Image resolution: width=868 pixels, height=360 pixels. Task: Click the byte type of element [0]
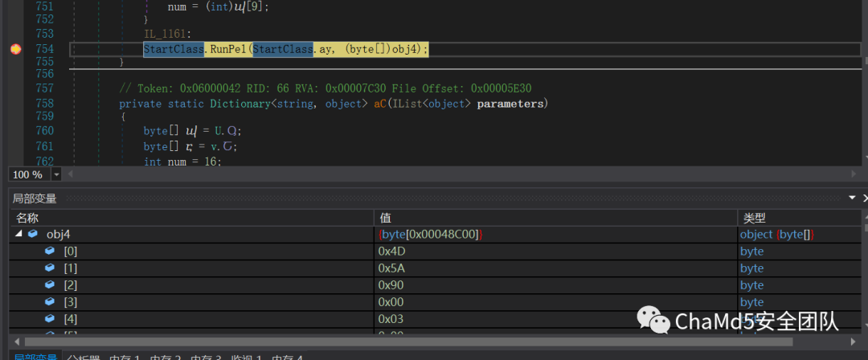point(751,252)
